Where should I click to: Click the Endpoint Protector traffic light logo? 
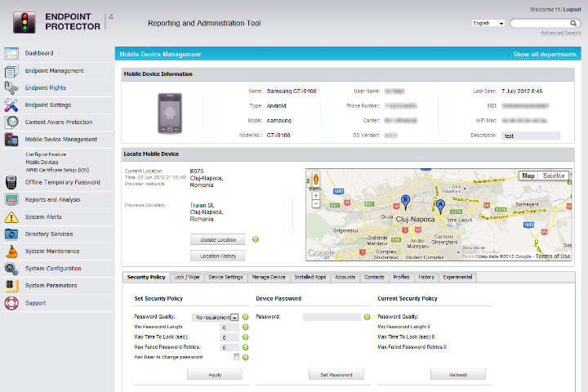24,23
